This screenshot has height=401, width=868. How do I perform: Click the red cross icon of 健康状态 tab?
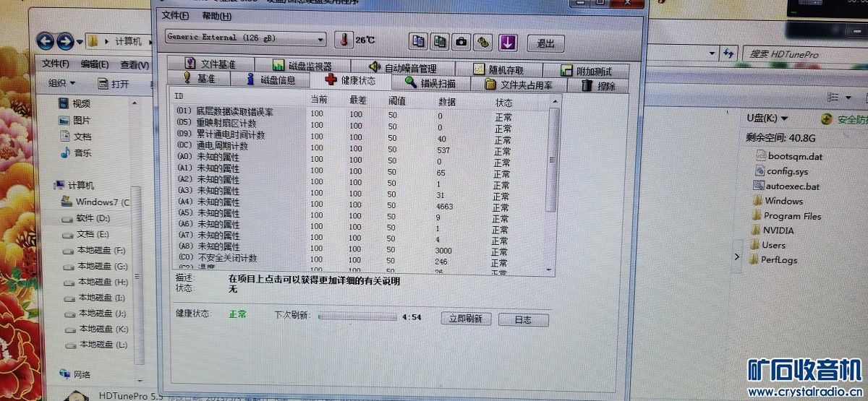pos(331,80)
